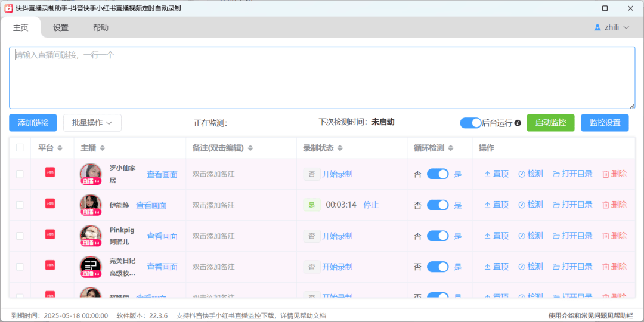Open directory for Pinkpig 阿略儿 via 打开目录

coord(572,236)
